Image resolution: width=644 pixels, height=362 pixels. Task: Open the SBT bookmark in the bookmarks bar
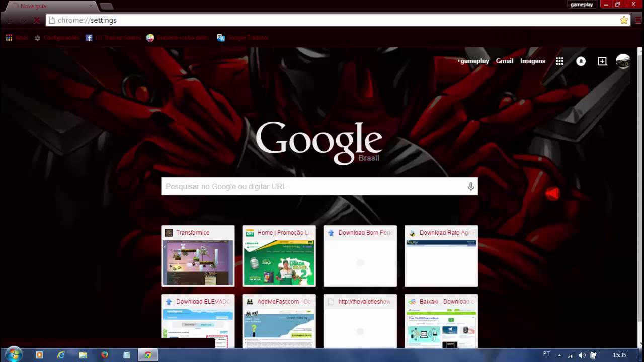tap(178, 38)
